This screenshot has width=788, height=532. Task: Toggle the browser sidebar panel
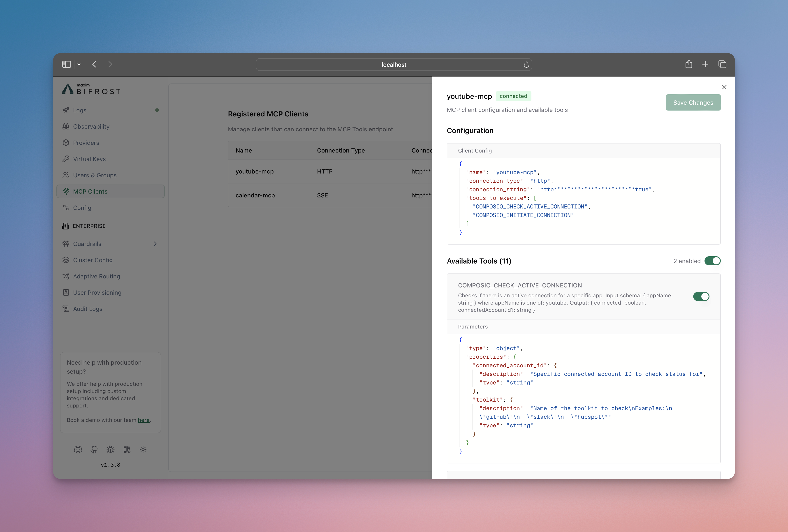point(67,64)
